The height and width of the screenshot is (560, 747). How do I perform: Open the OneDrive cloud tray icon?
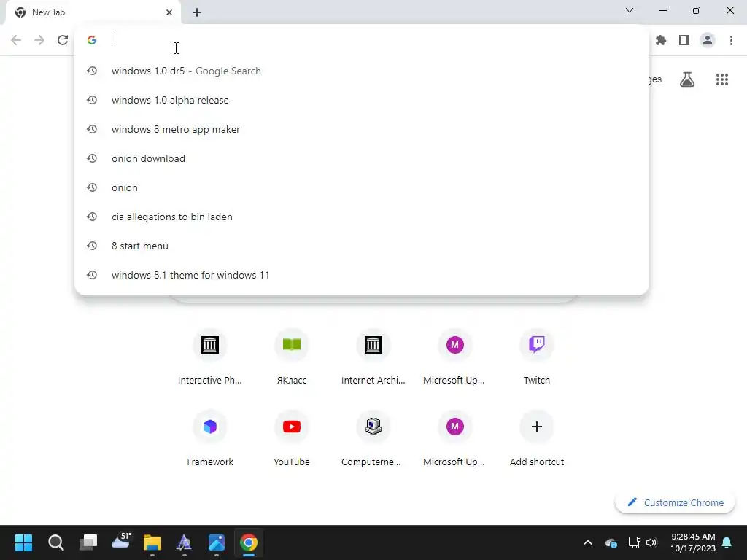(611, 542)
